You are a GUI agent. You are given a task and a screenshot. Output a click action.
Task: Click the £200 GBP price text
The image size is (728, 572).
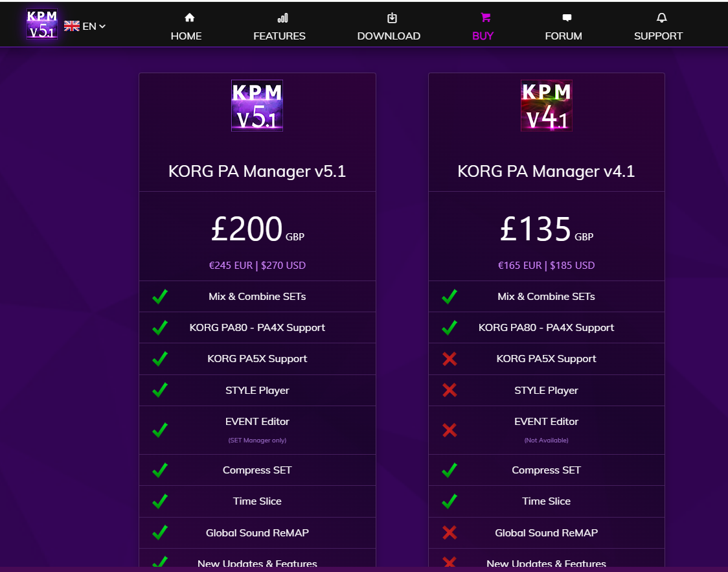pos(258,229)
